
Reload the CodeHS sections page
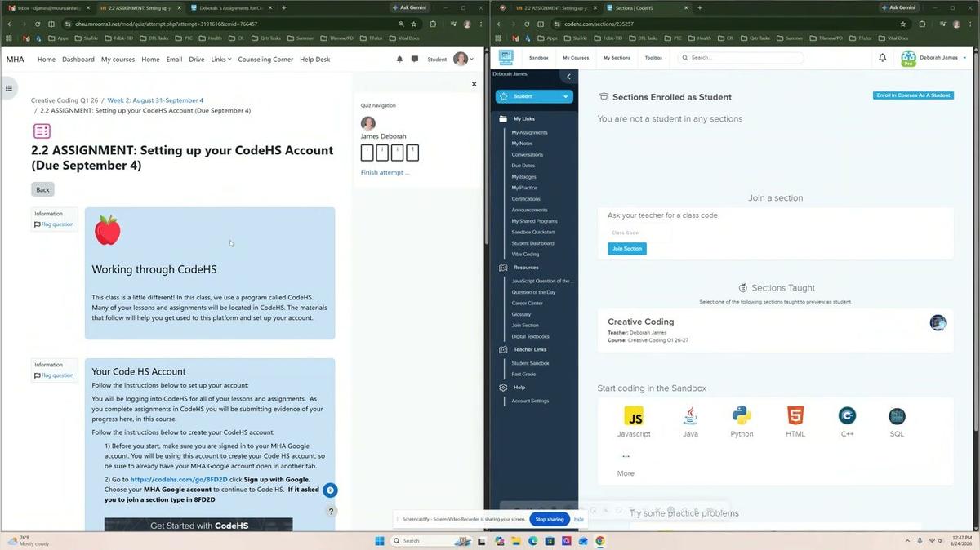[527, 24]
